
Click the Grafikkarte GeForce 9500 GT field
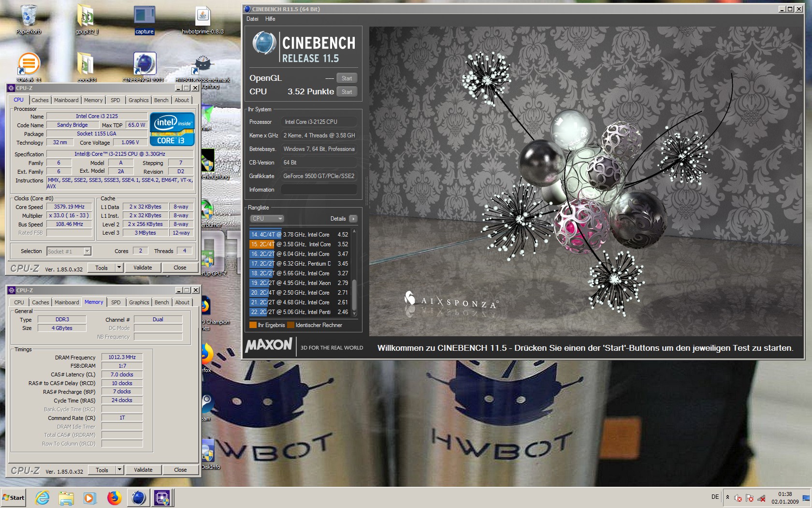tap(319, 176)
